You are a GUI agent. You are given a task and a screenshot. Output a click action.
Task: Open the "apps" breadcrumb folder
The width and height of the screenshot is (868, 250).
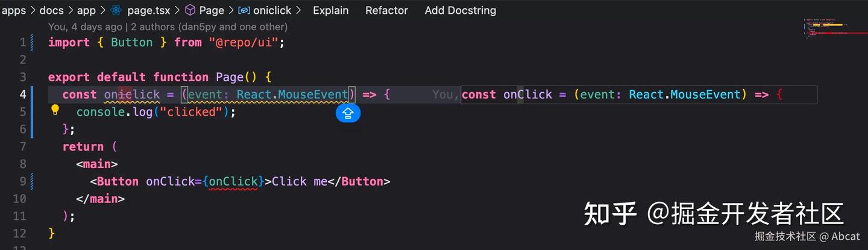14,10
